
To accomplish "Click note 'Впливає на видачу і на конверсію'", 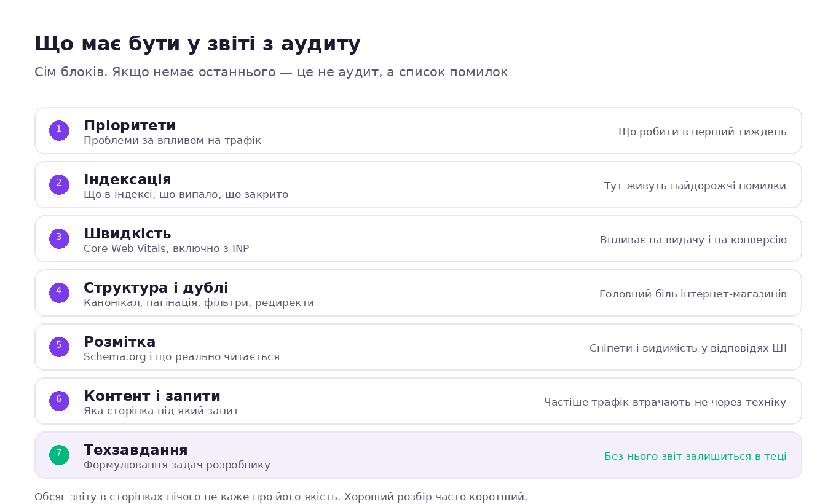I will [693, 240].
